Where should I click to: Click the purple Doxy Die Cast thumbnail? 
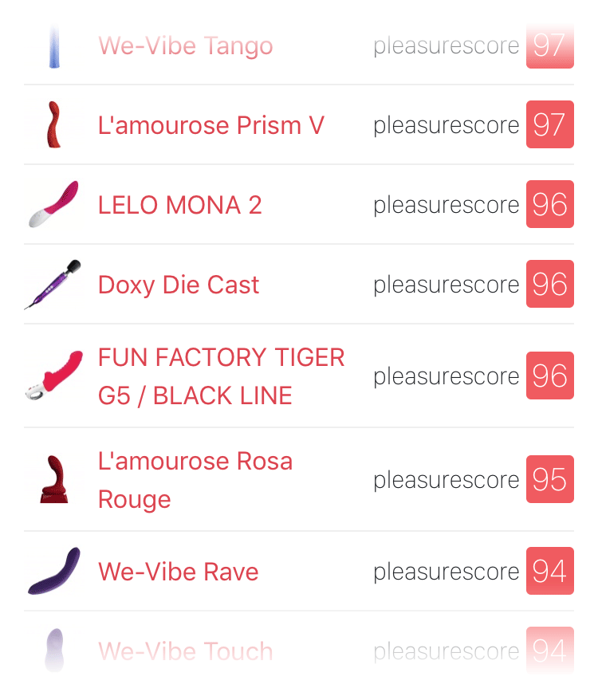(53, 285)
